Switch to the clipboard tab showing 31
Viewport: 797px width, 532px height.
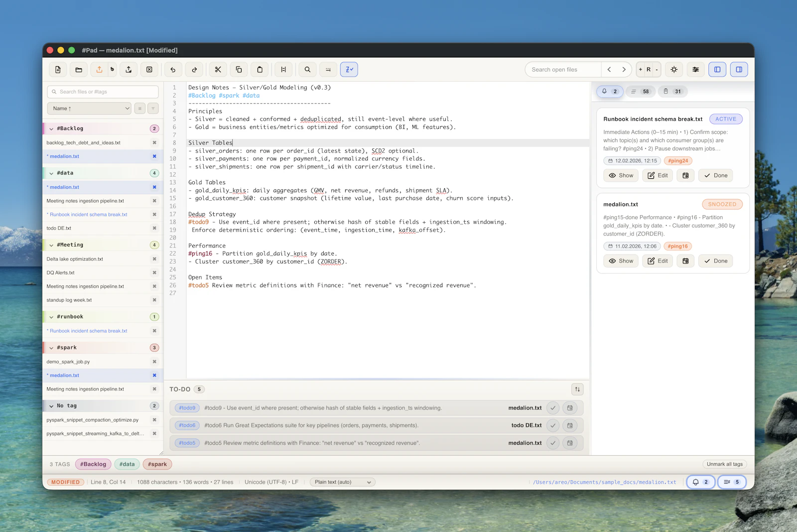(672, 92)
